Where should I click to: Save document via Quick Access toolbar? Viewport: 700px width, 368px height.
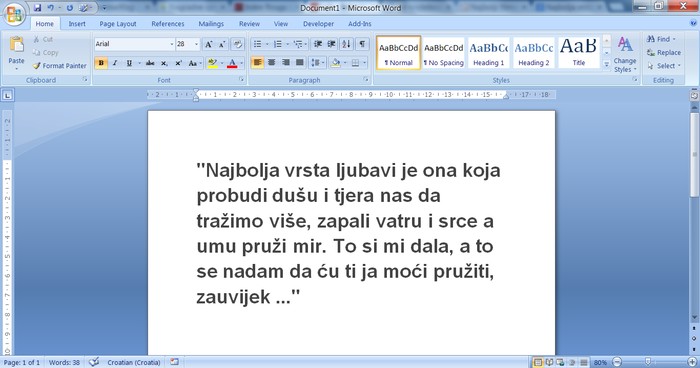click(x=38, y=8)
